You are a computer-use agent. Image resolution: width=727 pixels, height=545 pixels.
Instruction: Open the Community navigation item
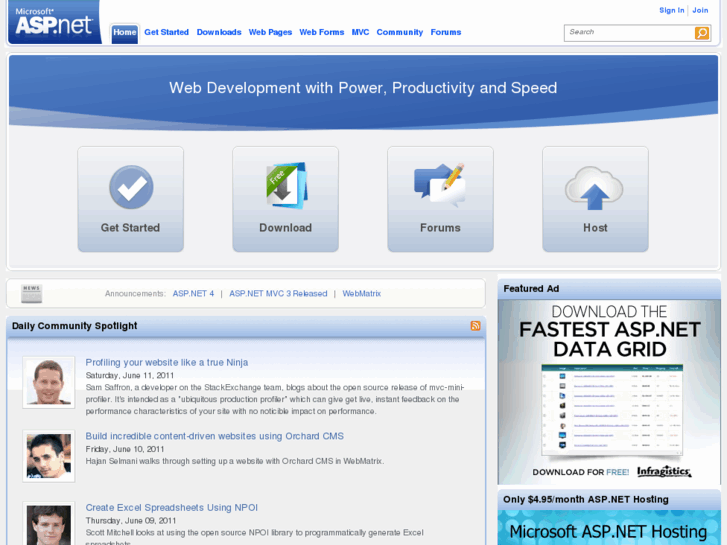tap(400, 32)
